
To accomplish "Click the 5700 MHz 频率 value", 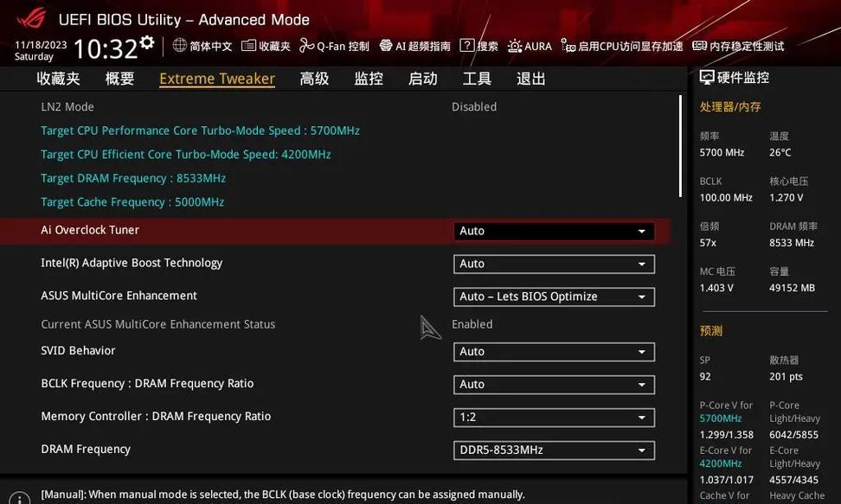I will [722, 152].
